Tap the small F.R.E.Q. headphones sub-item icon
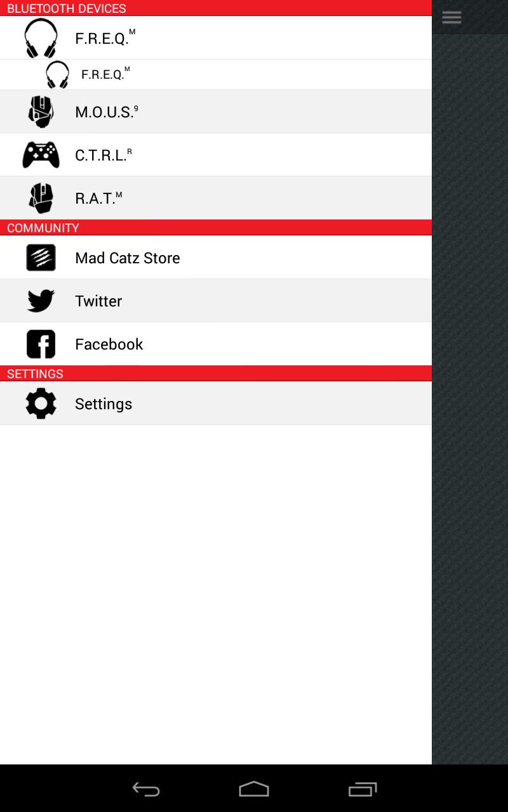 (x=57, y=74)
